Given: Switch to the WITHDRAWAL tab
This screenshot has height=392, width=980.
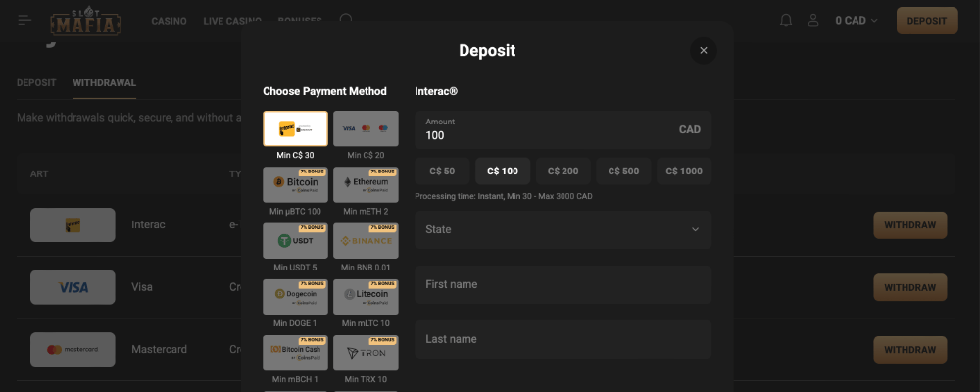Looking at the screenshot, I should 105,83.
